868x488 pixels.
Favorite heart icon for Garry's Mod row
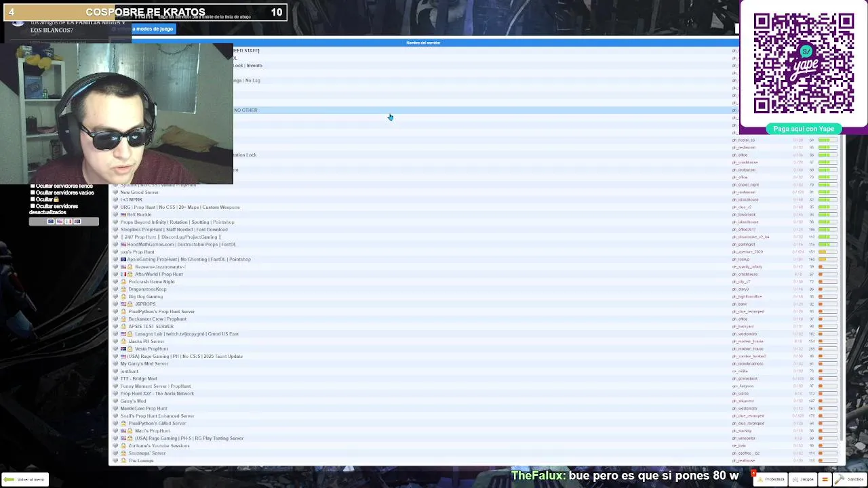pyautogui.click(x=115, y=401)
